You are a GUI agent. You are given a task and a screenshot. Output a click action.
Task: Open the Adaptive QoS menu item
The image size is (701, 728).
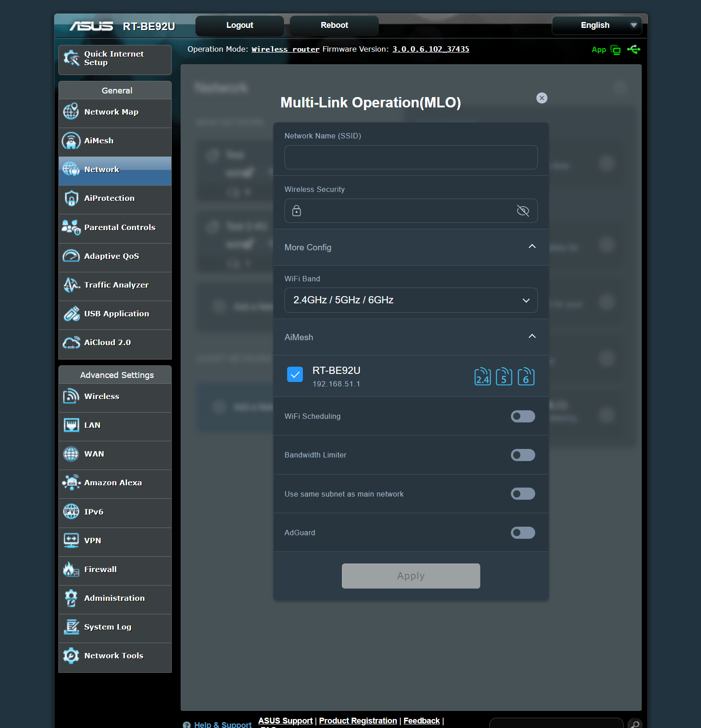point(115,258)
